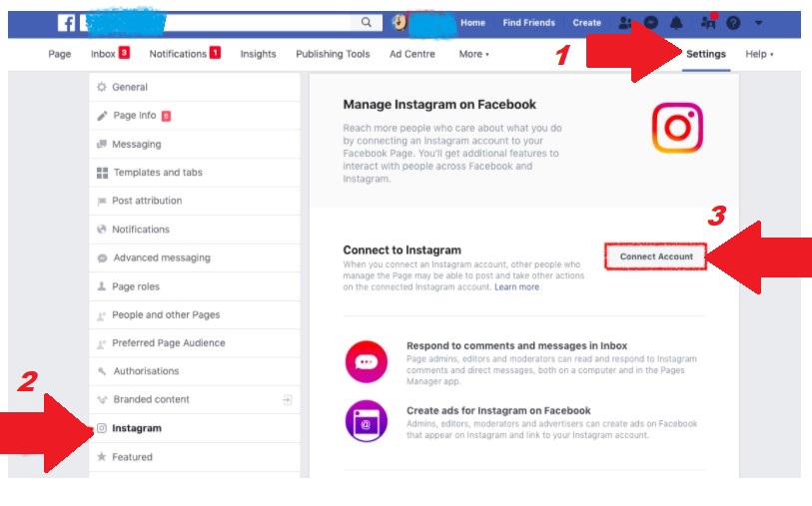
Task: Select Post attribution option
Action: (x=194, y=201)
